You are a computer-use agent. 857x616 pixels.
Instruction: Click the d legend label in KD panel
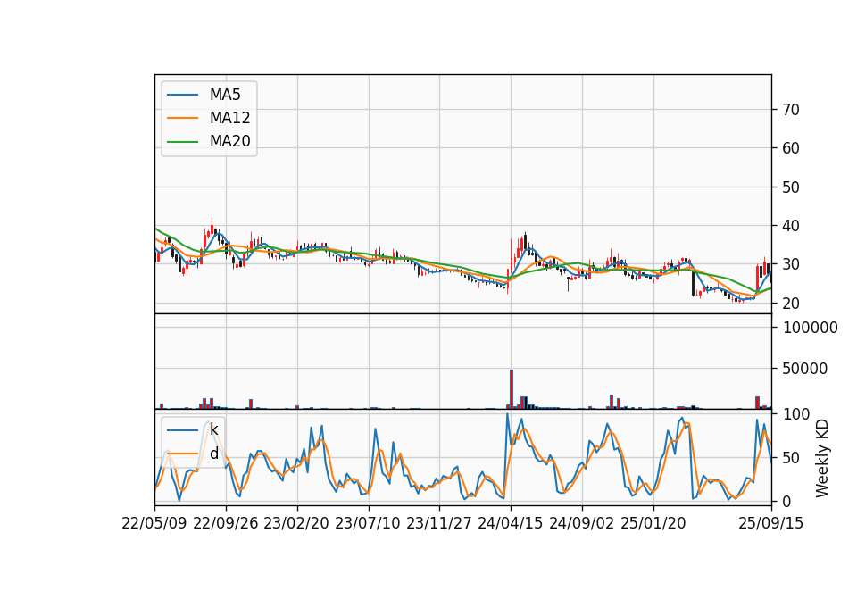coord(213,454)
